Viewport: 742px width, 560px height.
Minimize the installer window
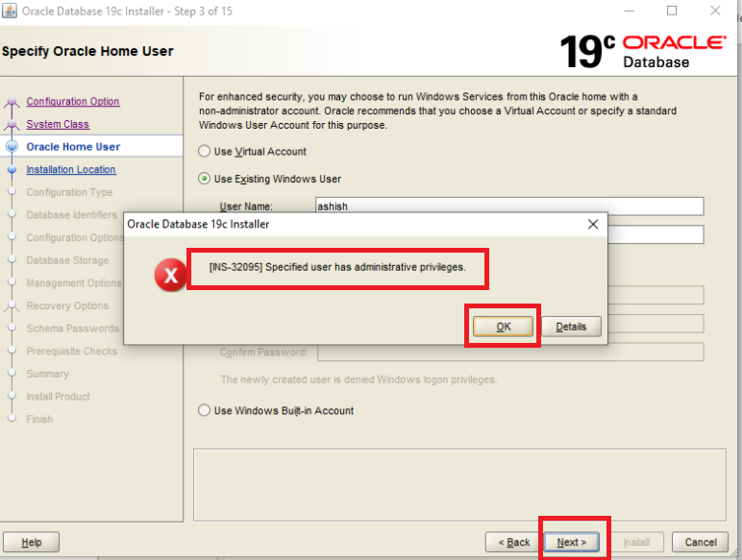pyautogui.click(x=629, y=11)
